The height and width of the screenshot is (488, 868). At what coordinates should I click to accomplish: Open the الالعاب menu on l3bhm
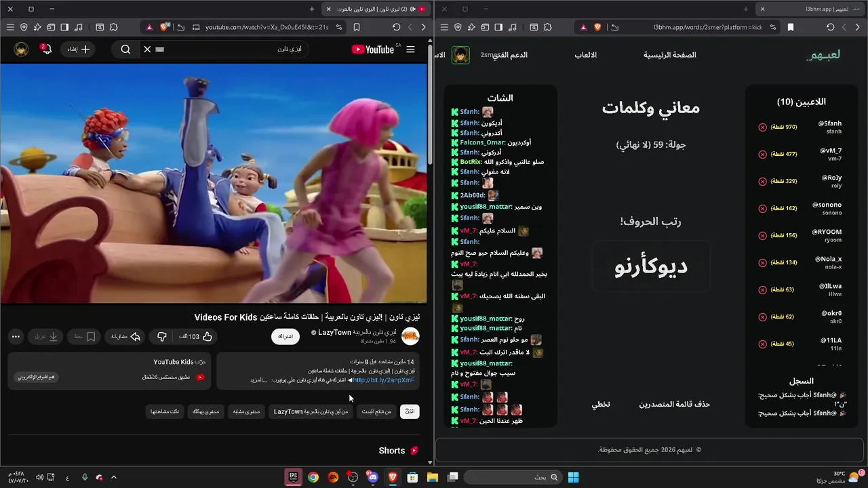pos(586,55)
